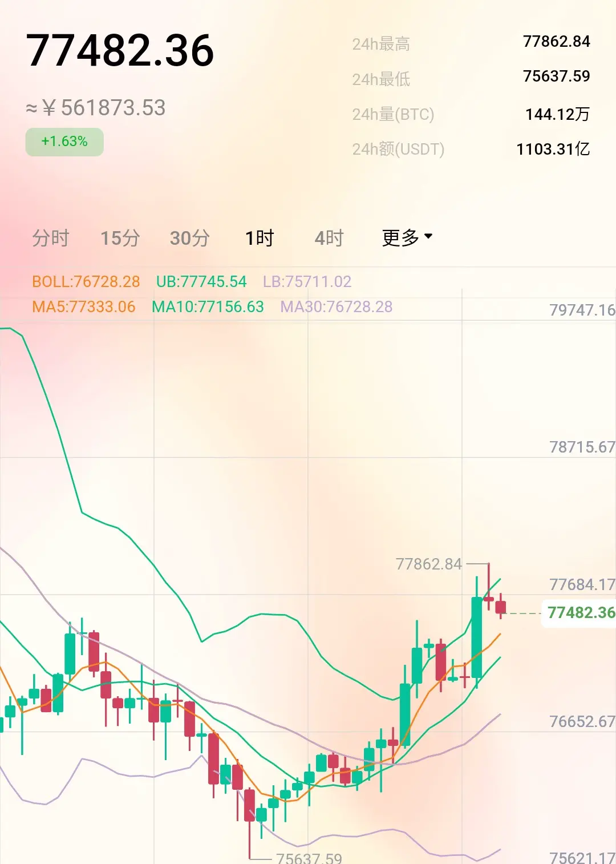Viewport: 616px width, 864px height.
Task: Switch to the 4时 chart interval
Action: coord(329,237)
